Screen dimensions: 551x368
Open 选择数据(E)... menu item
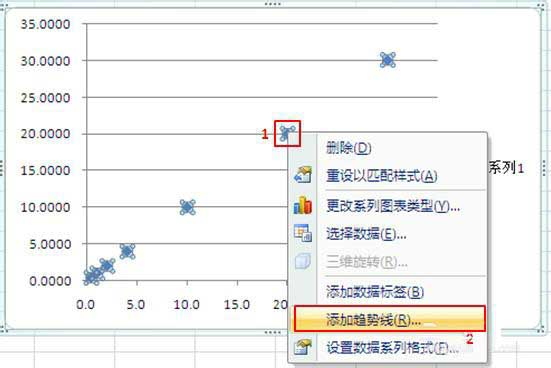[366, 233]
